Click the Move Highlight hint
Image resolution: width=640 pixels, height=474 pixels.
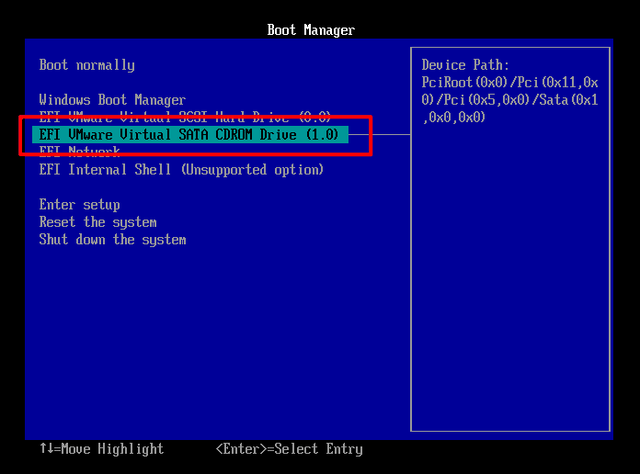[x=102, y=449]
